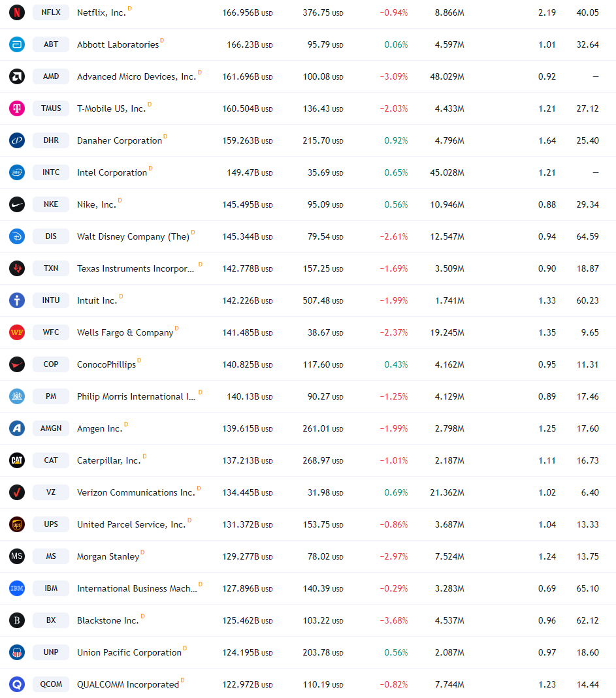Image resolution: width=616 pixels, height=698 pixels.
Task: Open Walt Disney Company (The) link
Action: (133, 237)
